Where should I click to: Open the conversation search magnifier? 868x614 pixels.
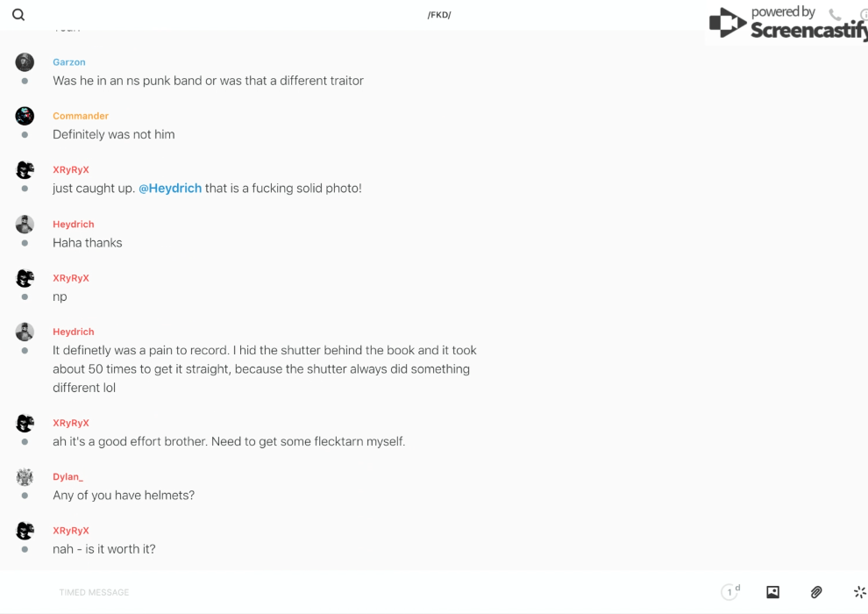(18, 15)
